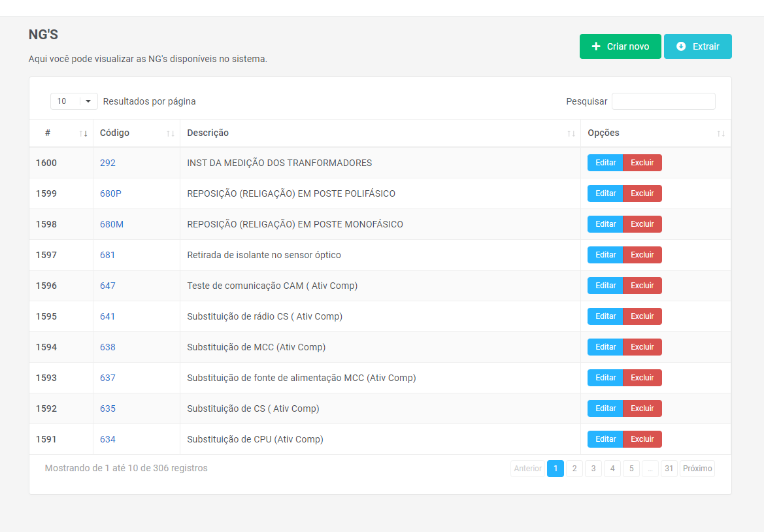
Task: Open code link 292
Action: click(x=108, y=163)
